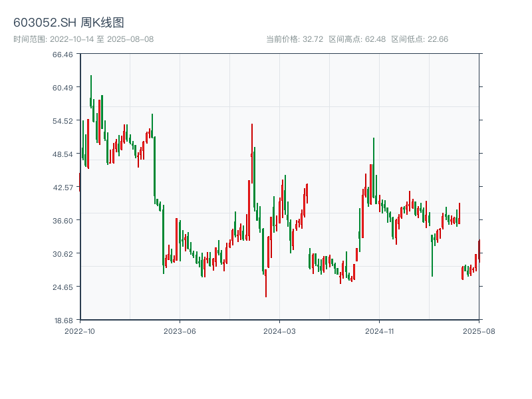
Task: Click the y-axis value 48.54
Action: click(x=63, y=154)
